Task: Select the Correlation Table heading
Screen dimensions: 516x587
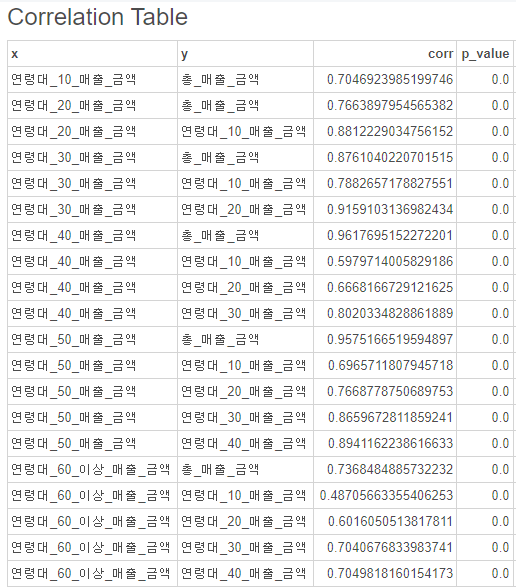Action: [97, 17]
